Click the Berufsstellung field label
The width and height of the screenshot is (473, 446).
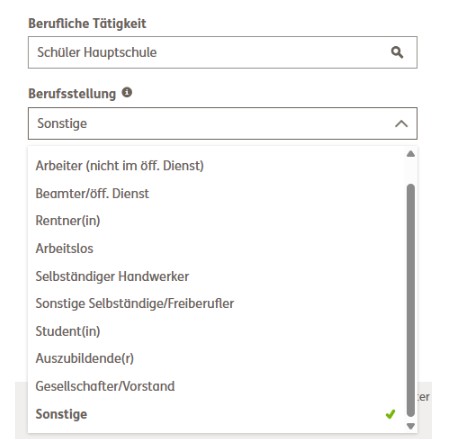pos(72,94)
